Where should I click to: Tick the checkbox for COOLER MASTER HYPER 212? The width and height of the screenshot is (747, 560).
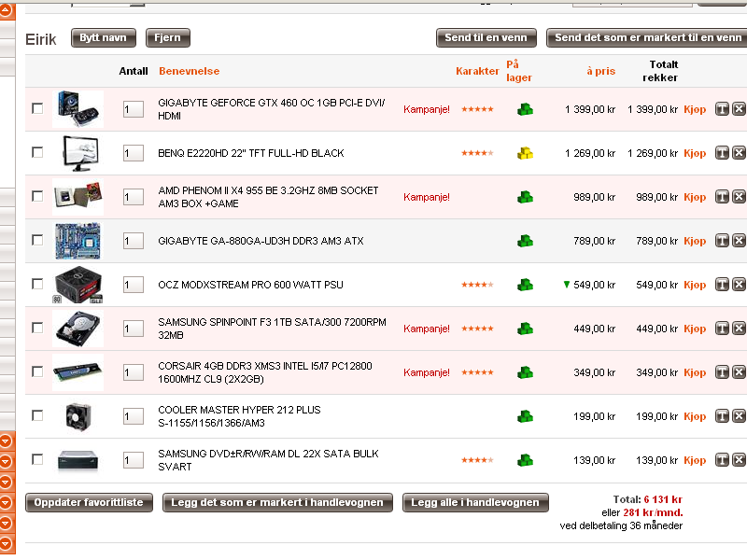(37, 415)
